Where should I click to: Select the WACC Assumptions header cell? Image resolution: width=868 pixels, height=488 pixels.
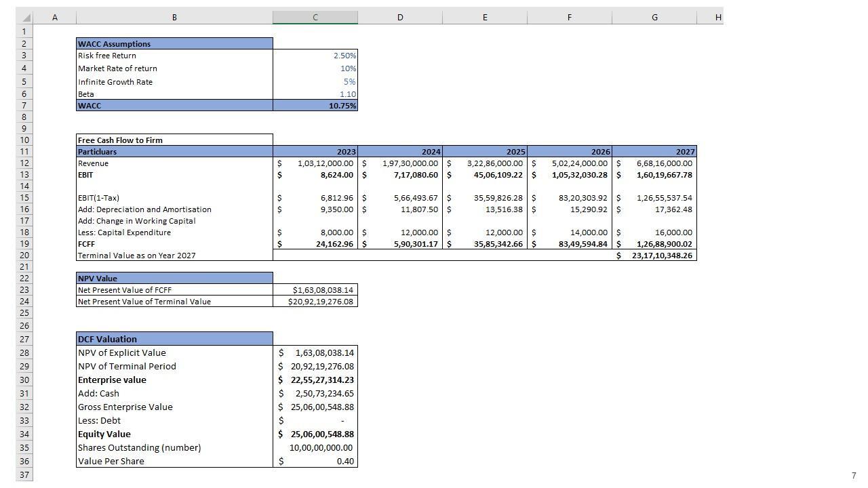(x=174, y=44)
